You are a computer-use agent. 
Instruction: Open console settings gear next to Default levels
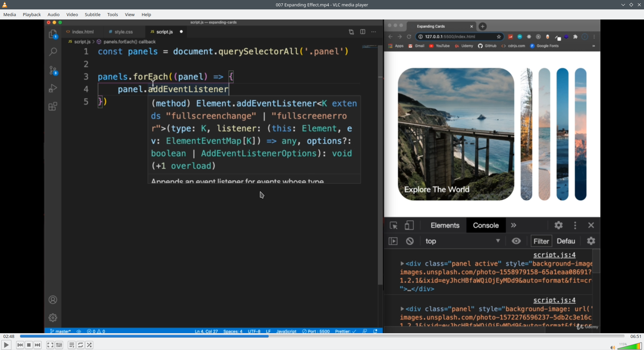(591, 241)
